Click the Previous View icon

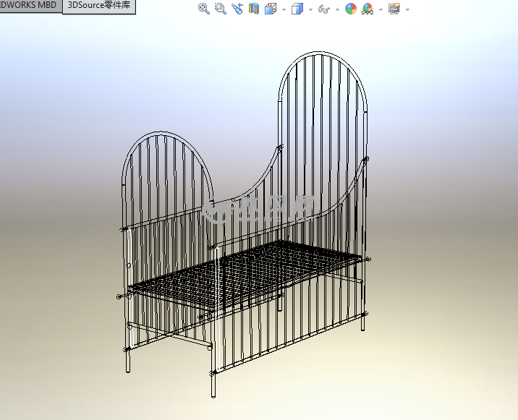pos(237,9)
